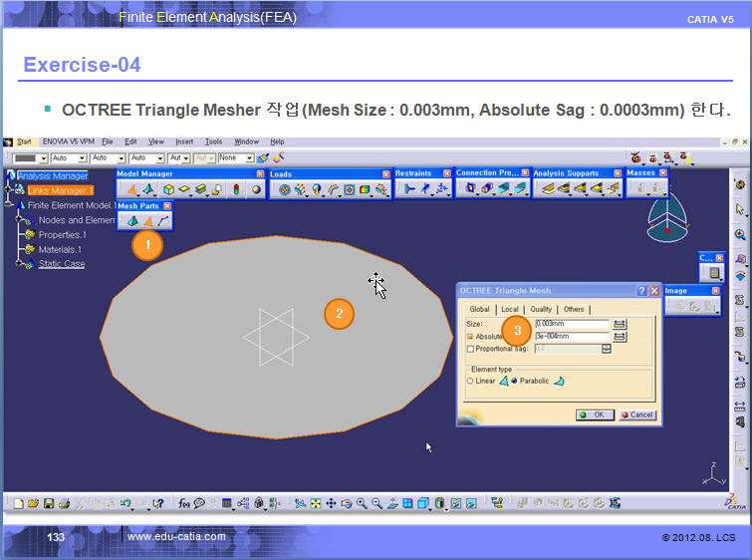Click the Clamp restraint icon
Viewport: 752px width, 560px height.
coord(409,188)
